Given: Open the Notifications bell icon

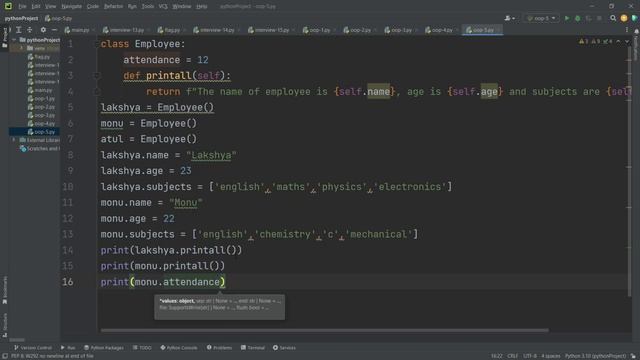Looking at the screenshot, I should 636,31.
